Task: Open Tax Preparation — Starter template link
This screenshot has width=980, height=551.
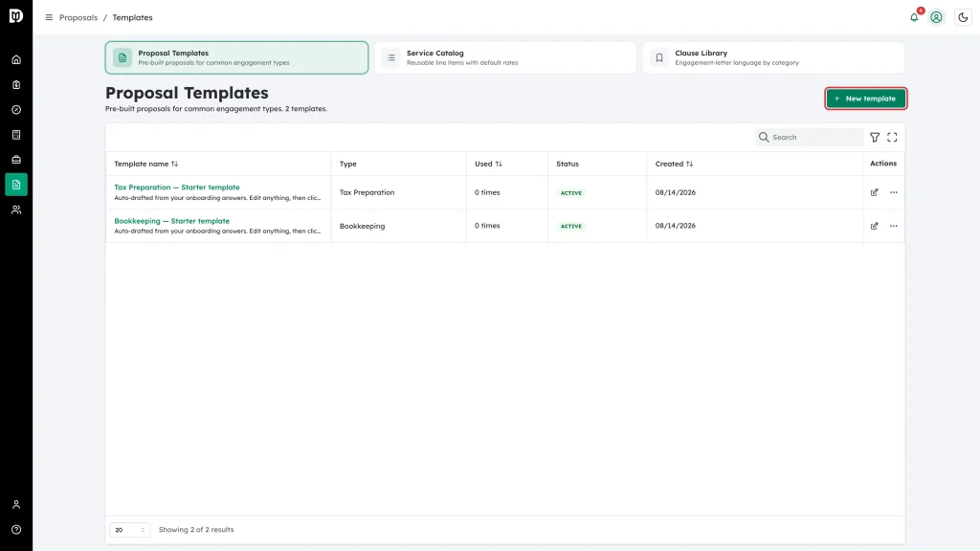Action: pos(177,187)
